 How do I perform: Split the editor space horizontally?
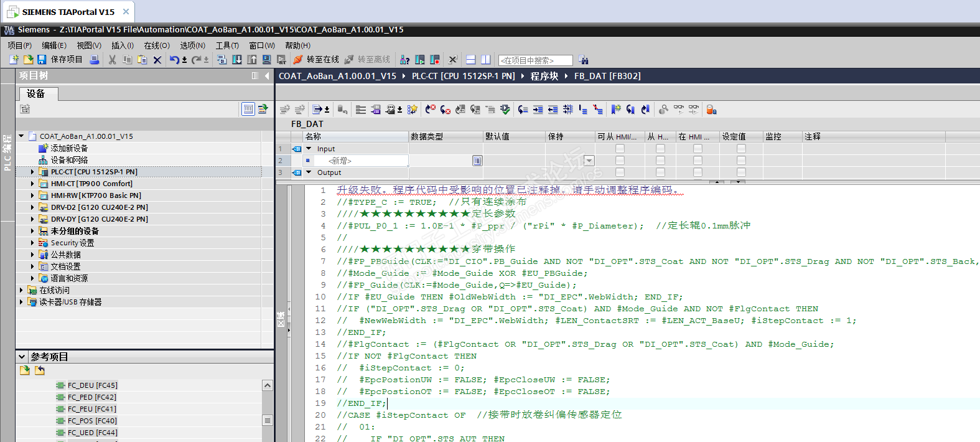click(470, 60)
